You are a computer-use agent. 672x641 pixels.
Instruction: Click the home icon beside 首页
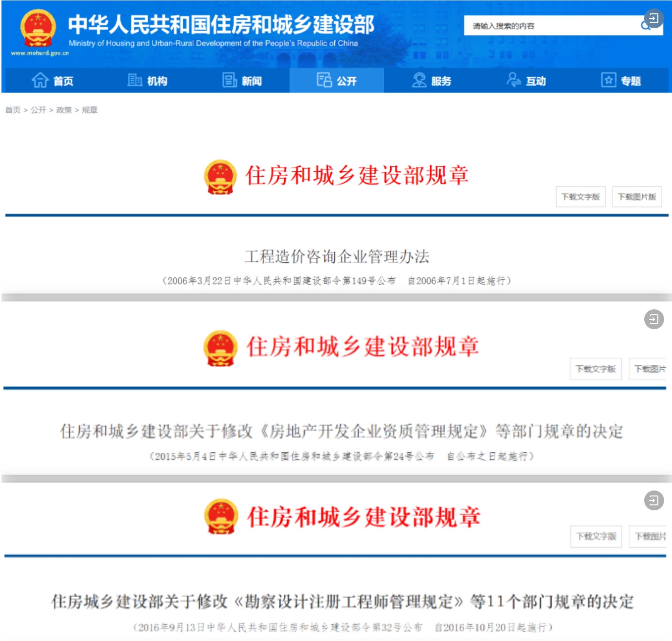[x=40, y=80]
